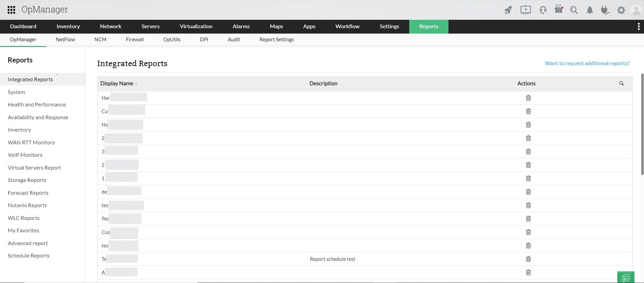Delete the report in the 'de' row
644x283 pixels.
pyautogui.click(x=528, y=192)
